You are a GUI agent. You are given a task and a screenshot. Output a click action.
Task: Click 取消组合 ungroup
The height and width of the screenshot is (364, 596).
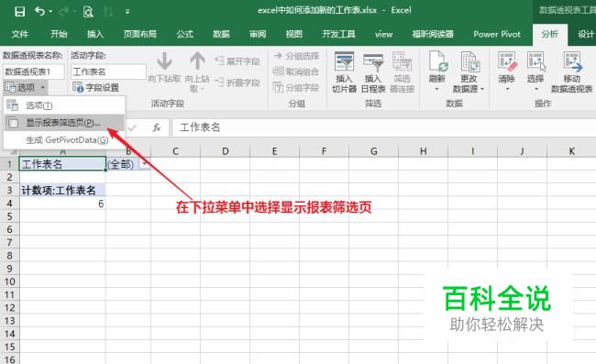tap(296, 72)
